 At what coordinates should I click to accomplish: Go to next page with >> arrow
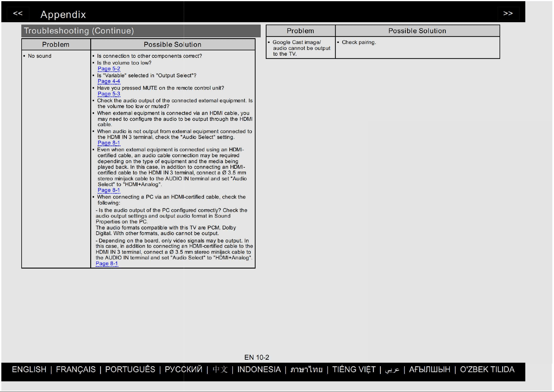coord(508,13)
